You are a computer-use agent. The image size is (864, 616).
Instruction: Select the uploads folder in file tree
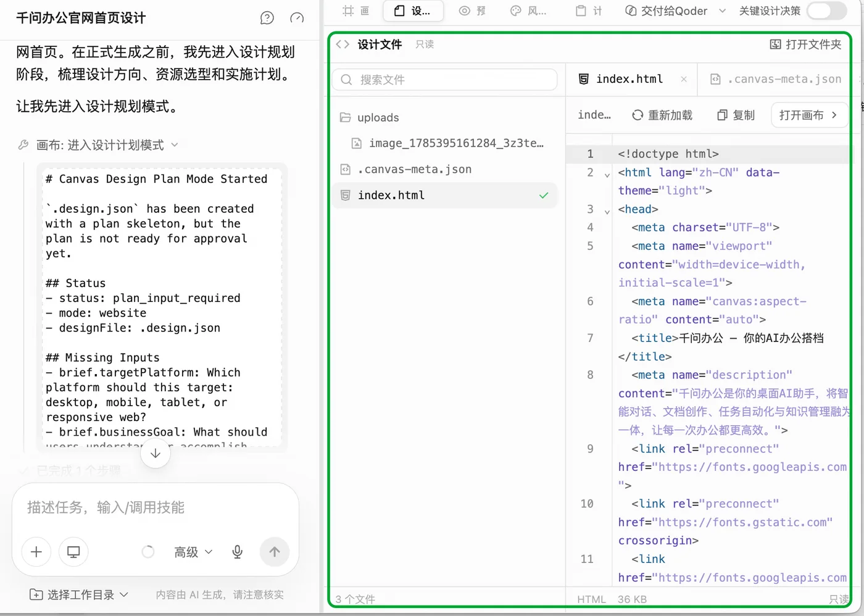pos(445,117)
